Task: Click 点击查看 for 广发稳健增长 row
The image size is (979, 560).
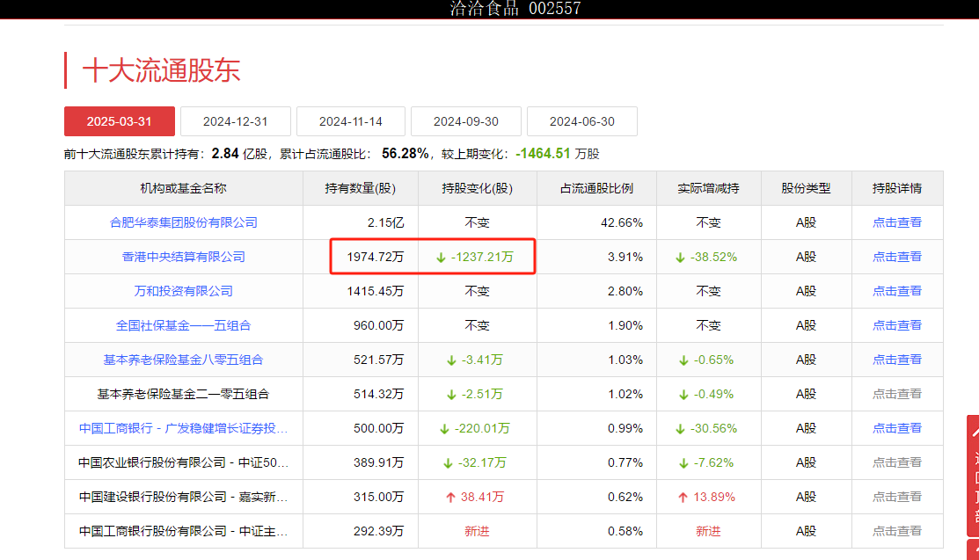Action: (897, 428)
